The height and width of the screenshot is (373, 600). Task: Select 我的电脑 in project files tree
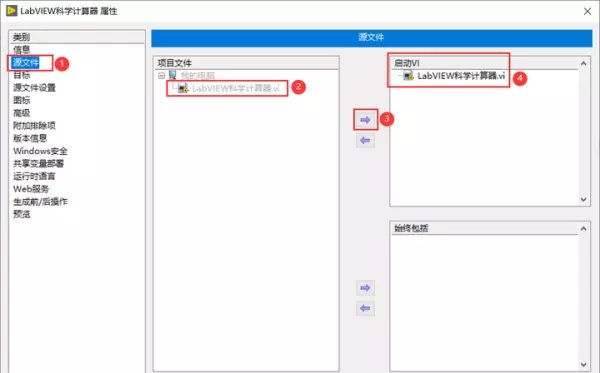(x=197, y=75)
